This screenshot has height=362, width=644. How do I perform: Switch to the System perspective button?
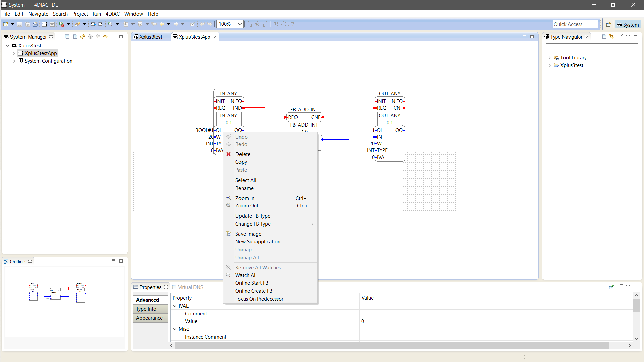628,25
